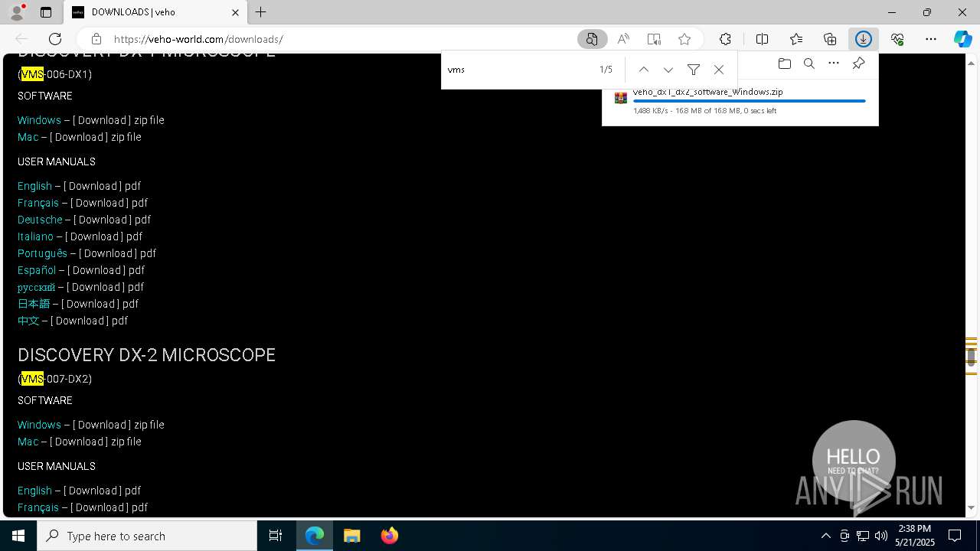
Task: Open find filter options
Action: click(694, 70)
